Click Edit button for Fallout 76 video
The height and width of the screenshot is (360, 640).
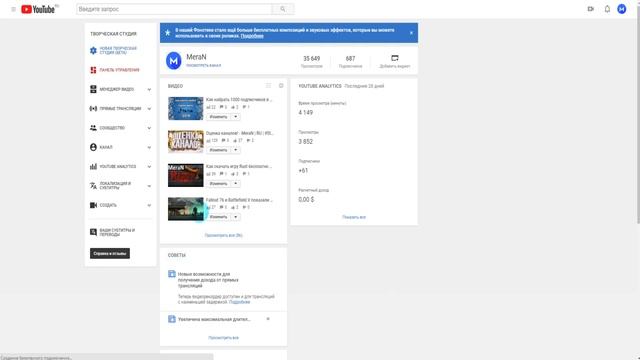(218, 217)
